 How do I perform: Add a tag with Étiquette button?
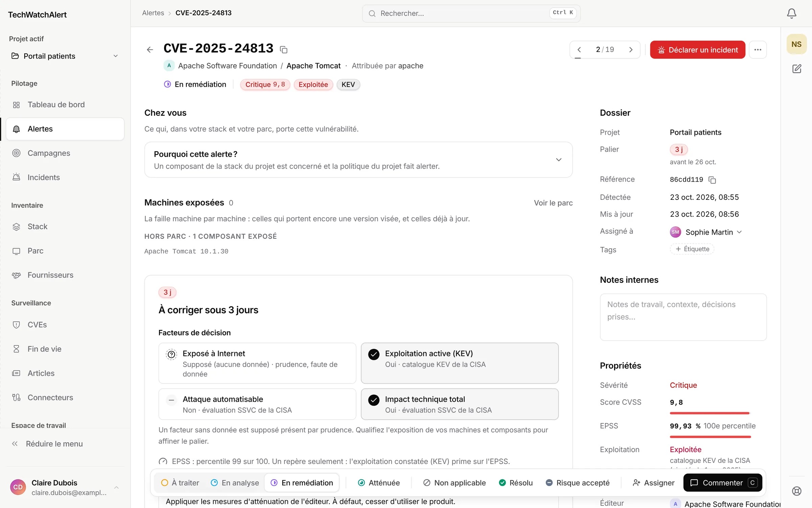(692, 249)
